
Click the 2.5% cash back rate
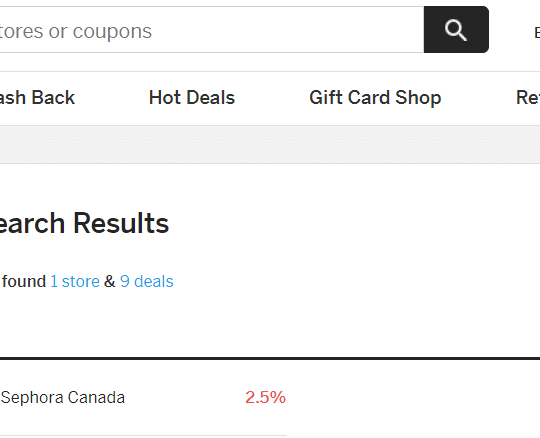(x=265, y=397)
